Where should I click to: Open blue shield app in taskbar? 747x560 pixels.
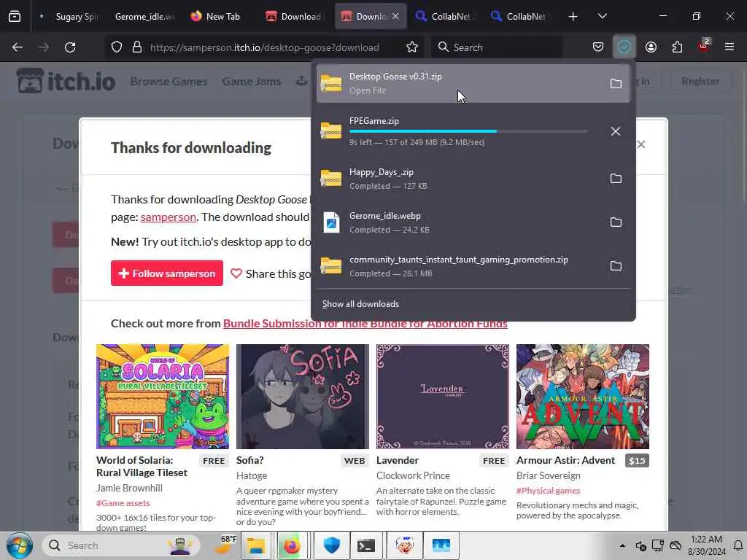332,545
